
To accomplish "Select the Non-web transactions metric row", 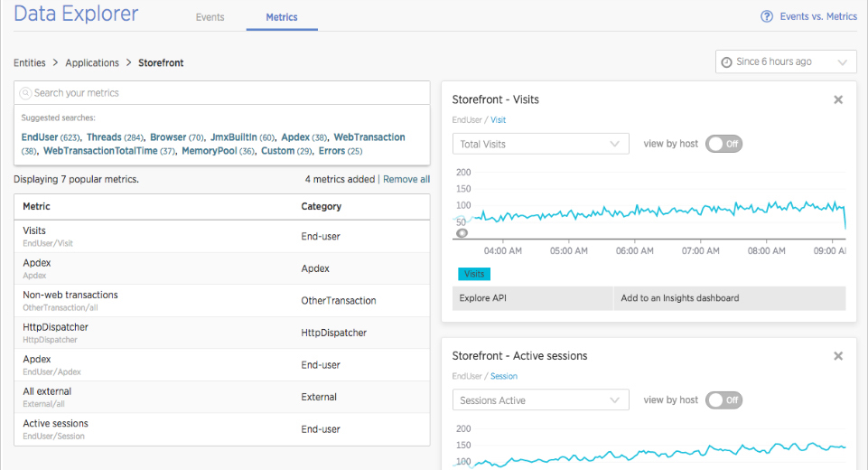I will 222,301.
